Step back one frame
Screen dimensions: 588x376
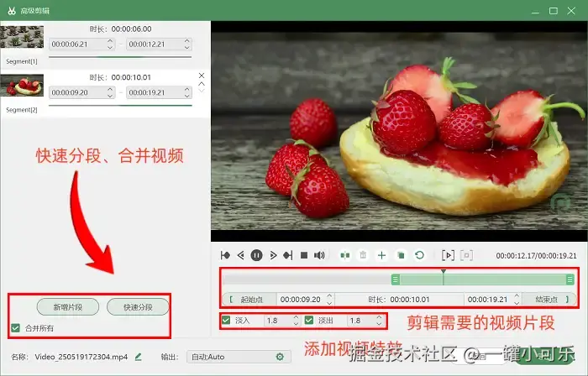241,255
